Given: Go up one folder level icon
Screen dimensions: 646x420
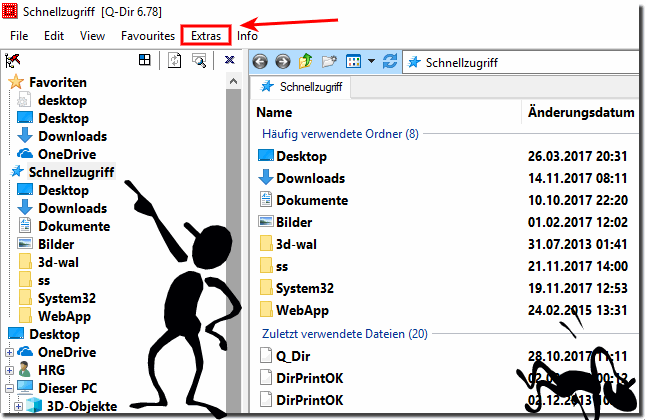Looking at the screenshot, I should [306, 61].
